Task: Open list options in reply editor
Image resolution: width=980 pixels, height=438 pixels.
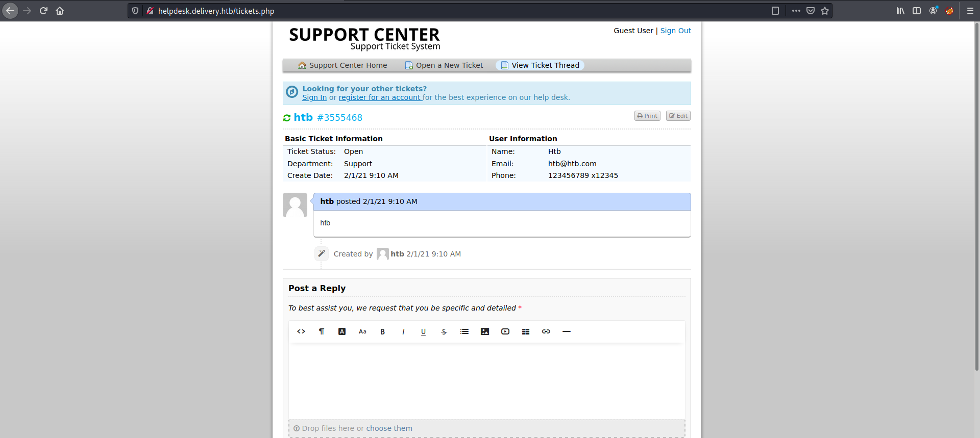Action: point(464,331)
